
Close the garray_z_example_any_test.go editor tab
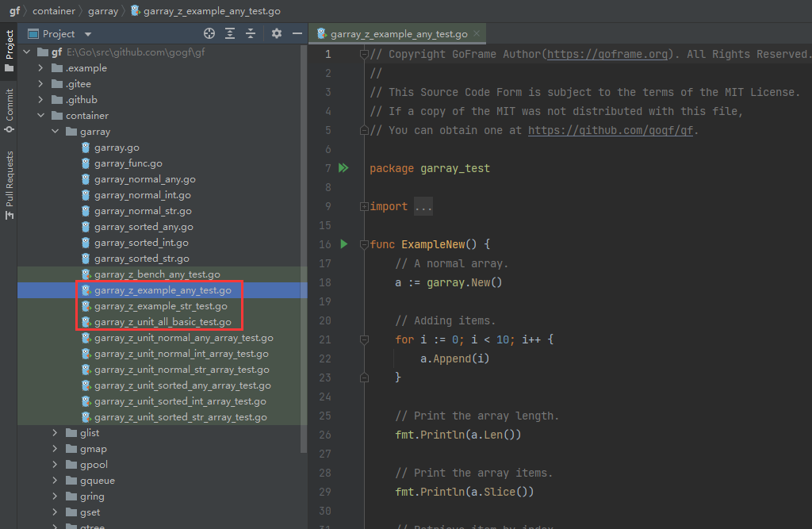(x=477, y=34)
